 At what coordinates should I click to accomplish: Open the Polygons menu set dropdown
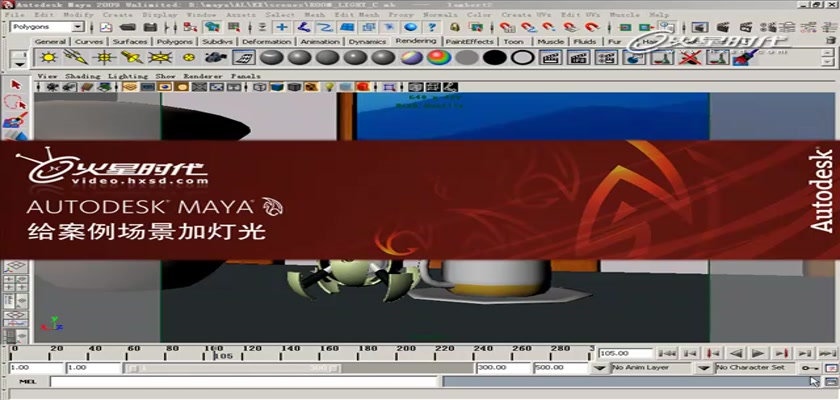pos(78,27)
